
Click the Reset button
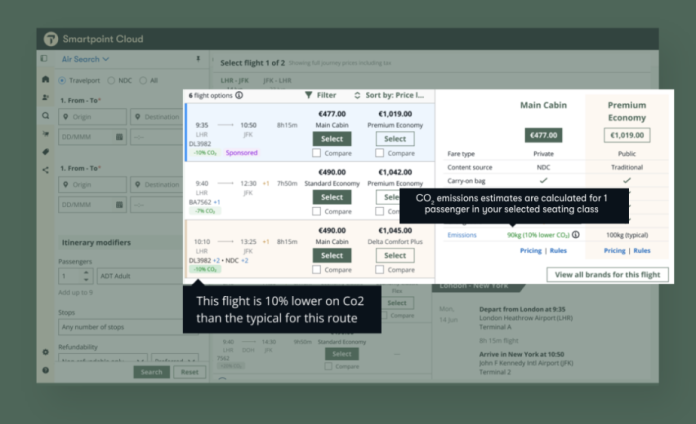pos(190,372)
